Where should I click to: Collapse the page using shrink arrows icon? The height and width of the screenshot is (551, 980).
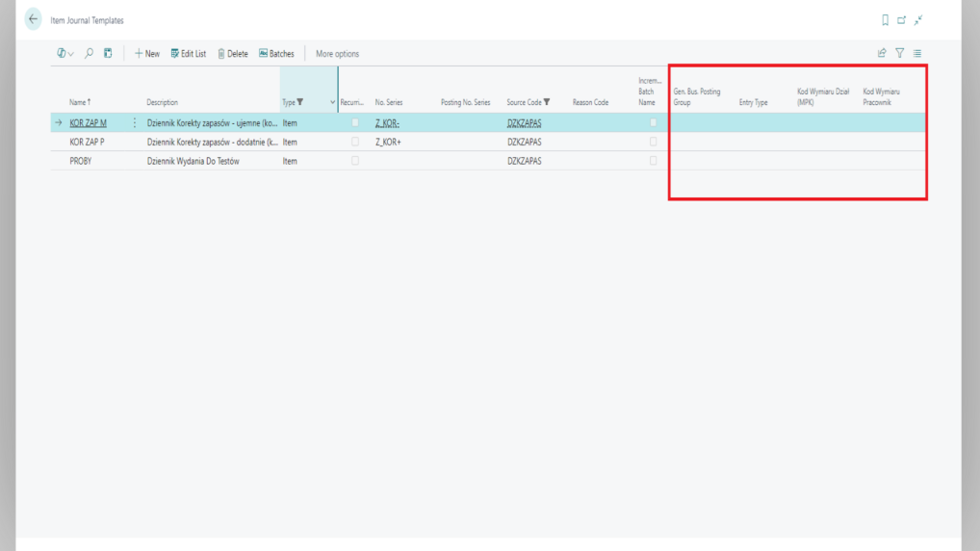(x=919, y=20)
